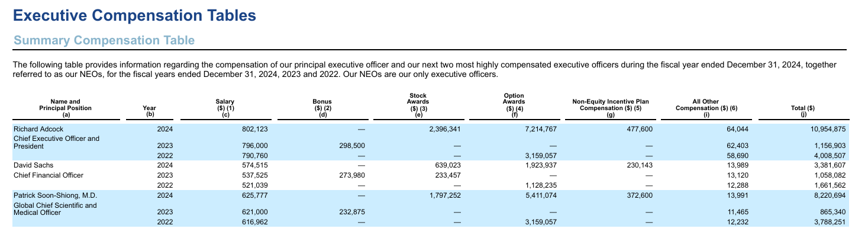Select the 'Total ($) (j)' column header

click(803, 111)
